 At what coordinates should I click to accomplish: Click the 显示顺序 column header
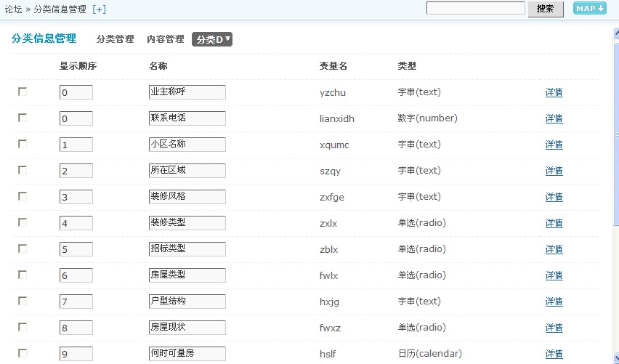[78, 66]
